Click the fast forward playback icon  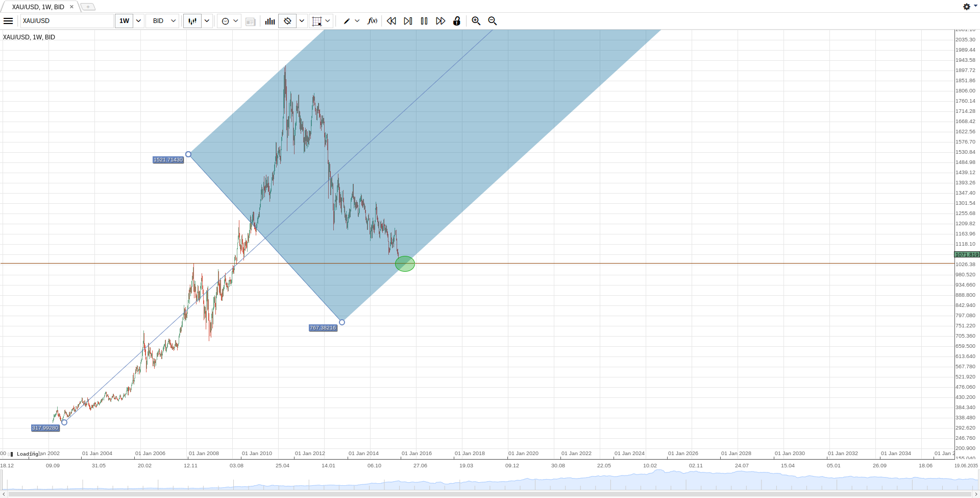[x=440, y=21]
